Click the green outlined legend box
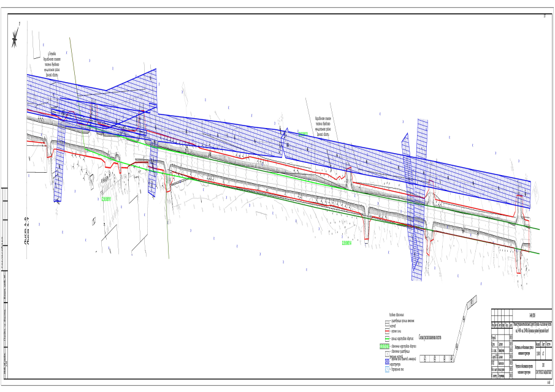Viewport: 555px width, 392px height. (385, 346)
